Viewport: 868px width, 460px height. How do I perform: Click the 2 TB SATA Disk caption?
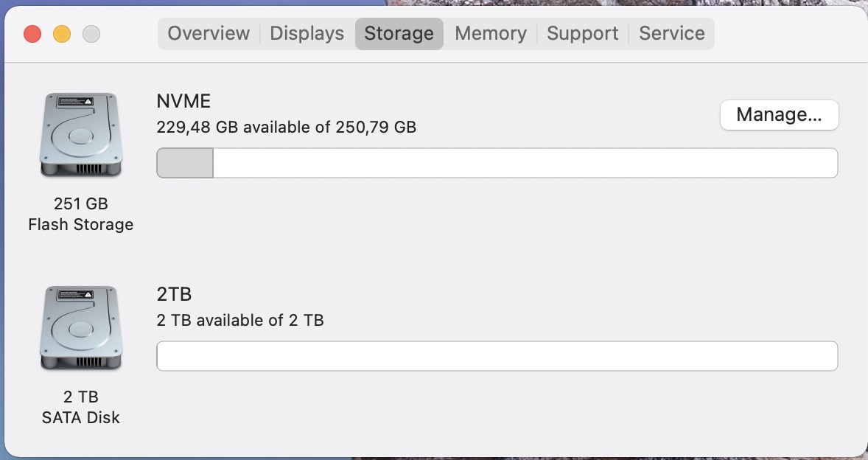(81, 407)
